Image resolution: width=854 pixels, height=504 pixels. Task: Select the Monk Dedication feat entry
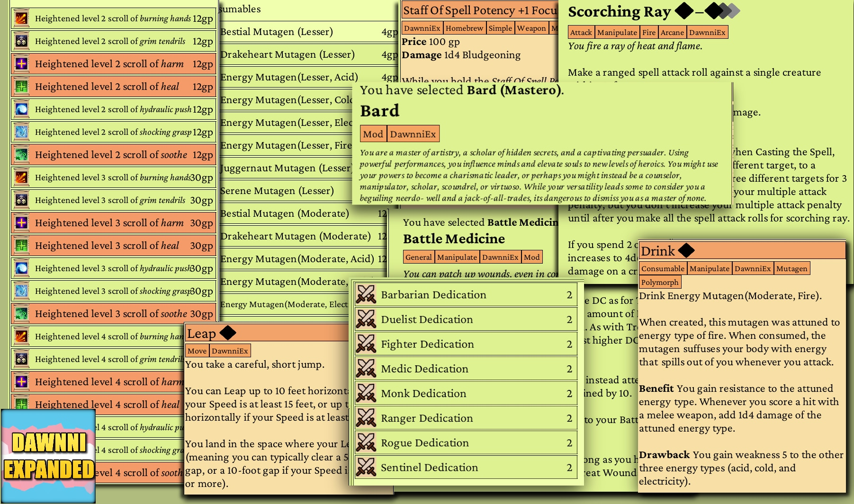[466, 393]
